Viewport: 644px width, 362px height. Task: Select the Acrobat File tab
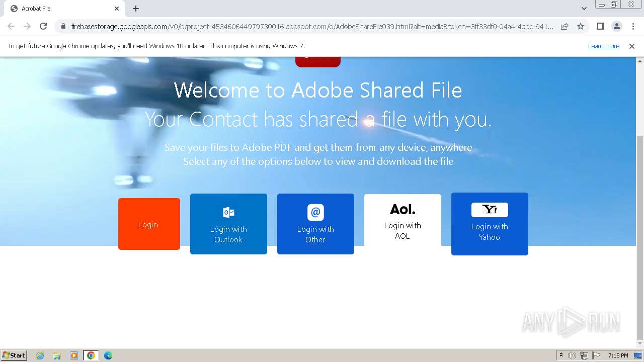pos(64,9)
